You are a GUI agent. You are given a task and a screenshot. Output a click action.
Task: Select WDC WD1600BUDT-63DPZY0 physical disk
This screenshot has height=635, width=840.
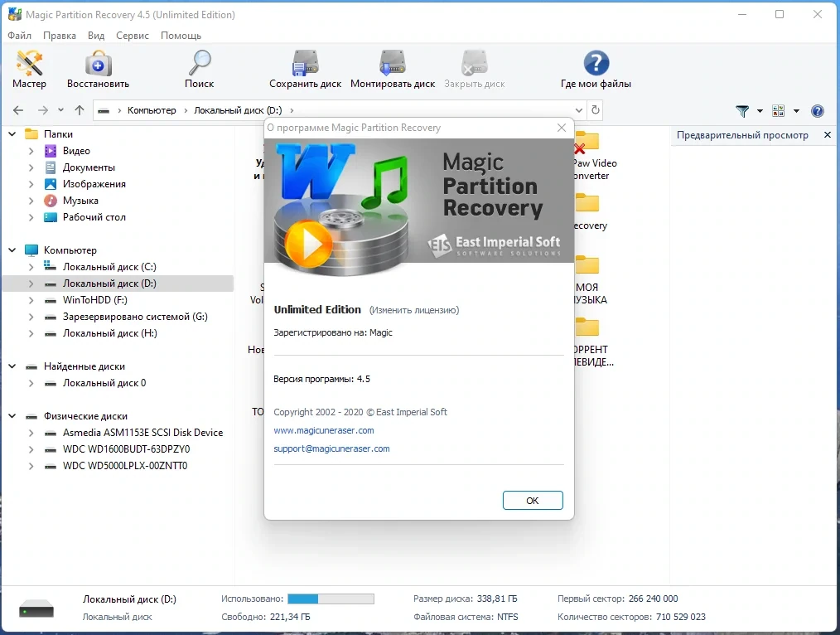pos(126,449)
